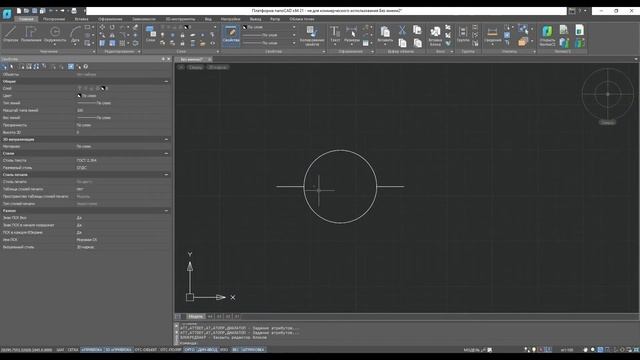Click the Сверху view label under compass
This screenshot has height=360, width=640.
(x=607, y=122)
